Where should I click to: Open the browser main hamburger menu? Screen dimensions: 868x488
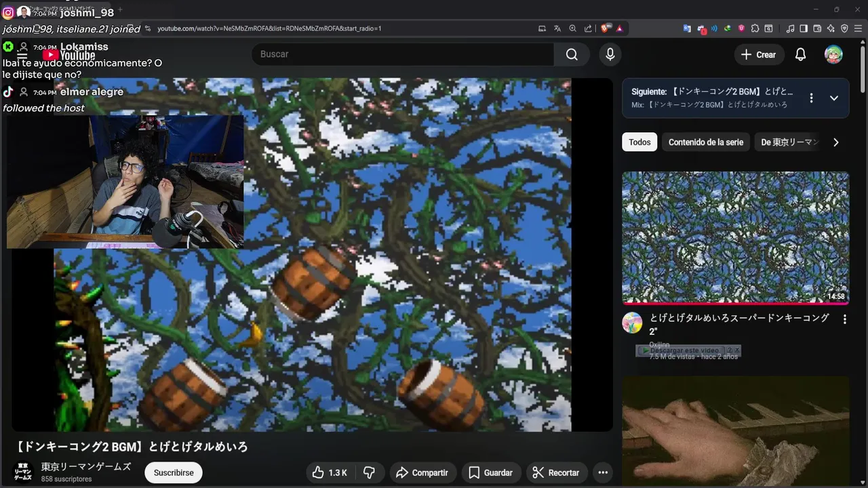click(x=859, y=28)
